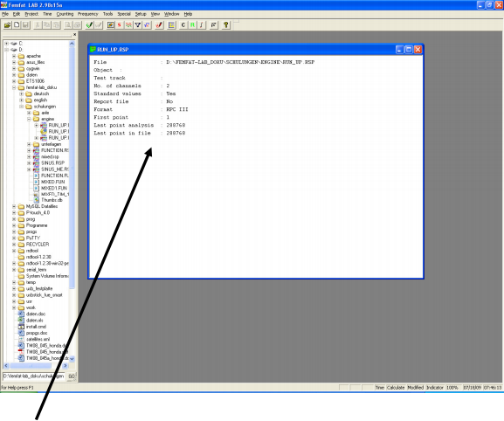
Task: Collapse the engine folder node
Action: coord(29,119)
